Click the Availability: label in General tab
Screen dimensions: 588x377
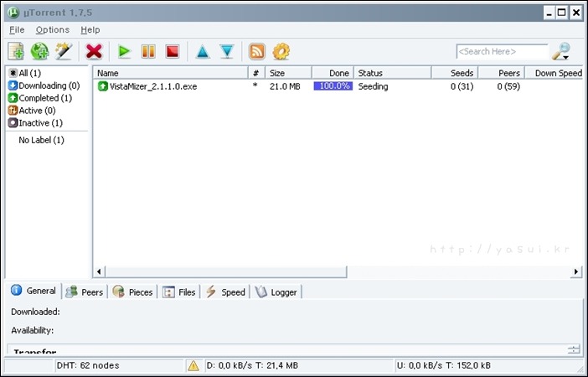pyautogui.click(x=33, y=330)
